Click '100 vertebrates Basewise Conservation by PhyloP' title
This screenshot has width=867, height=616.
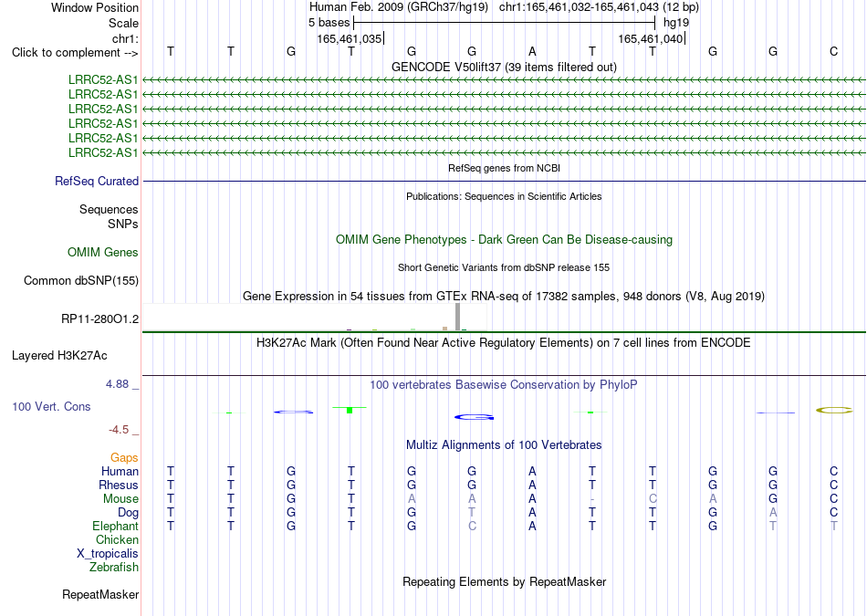[x=504, y=384]
